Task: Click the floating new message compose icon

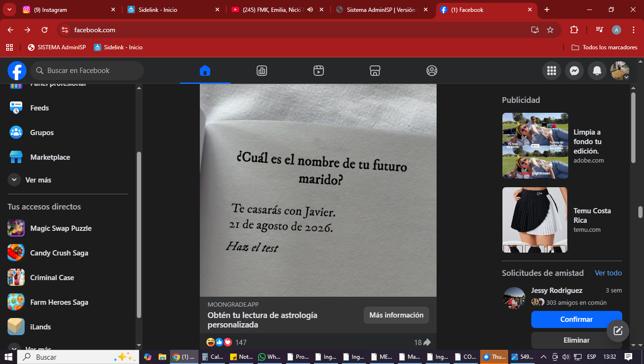Action: (x=617, y=331)
